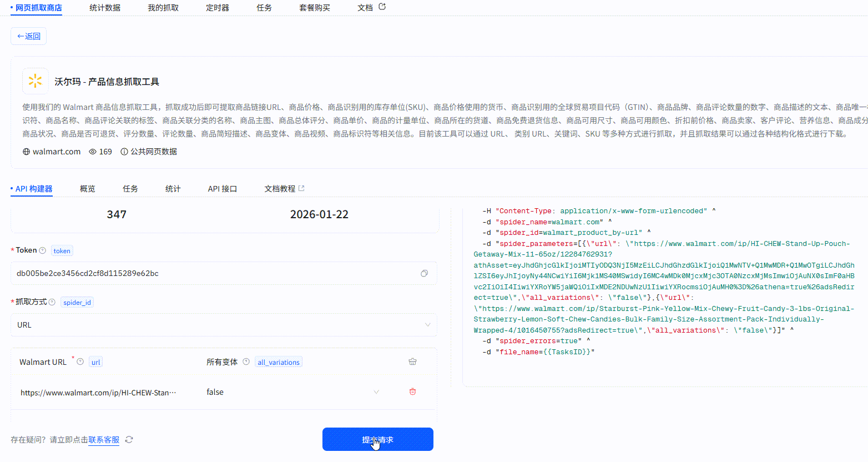
Task: Delete the HI-CHEW URL row
Action: [x=412, y=391]
